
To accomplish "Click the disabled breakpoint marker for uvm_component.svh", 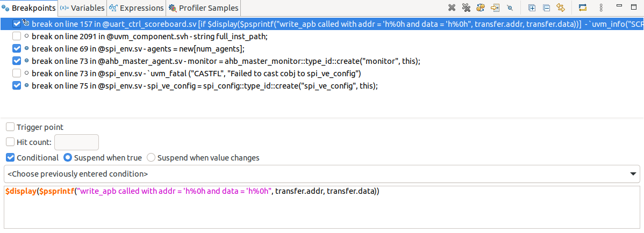I will (27, 36).
